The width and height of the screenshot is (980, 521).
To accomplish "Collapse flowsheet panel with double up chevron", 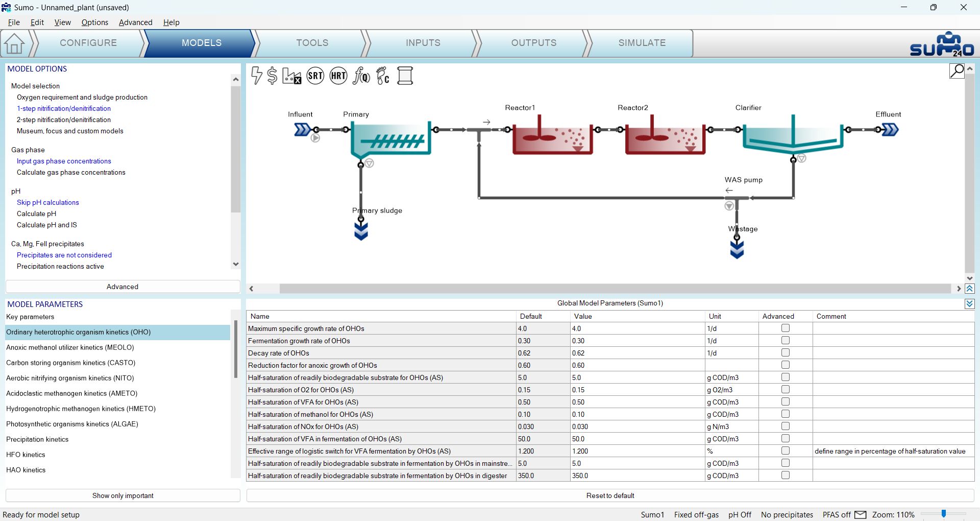I will click(x=970, y=289).
